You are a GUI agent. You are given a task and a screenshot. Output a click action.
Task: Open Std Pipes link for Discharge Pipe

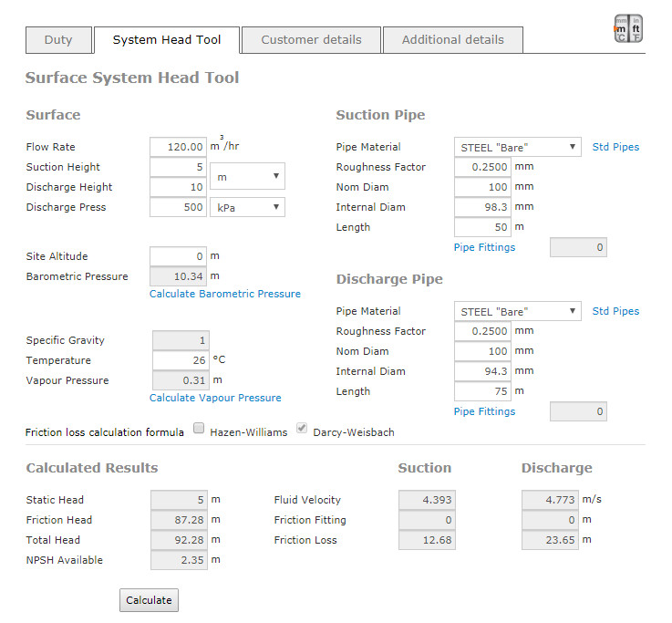[615, 311]
